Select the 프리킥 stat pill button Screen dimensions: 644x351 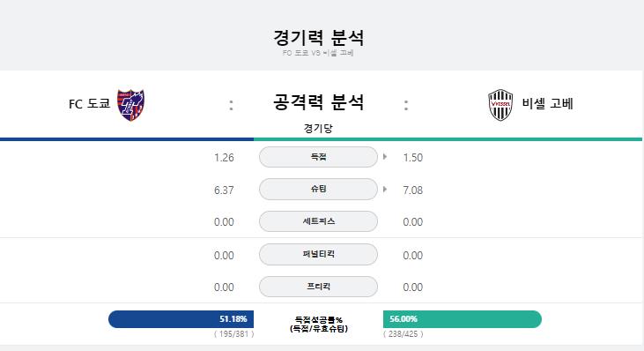tap(318, 287)
